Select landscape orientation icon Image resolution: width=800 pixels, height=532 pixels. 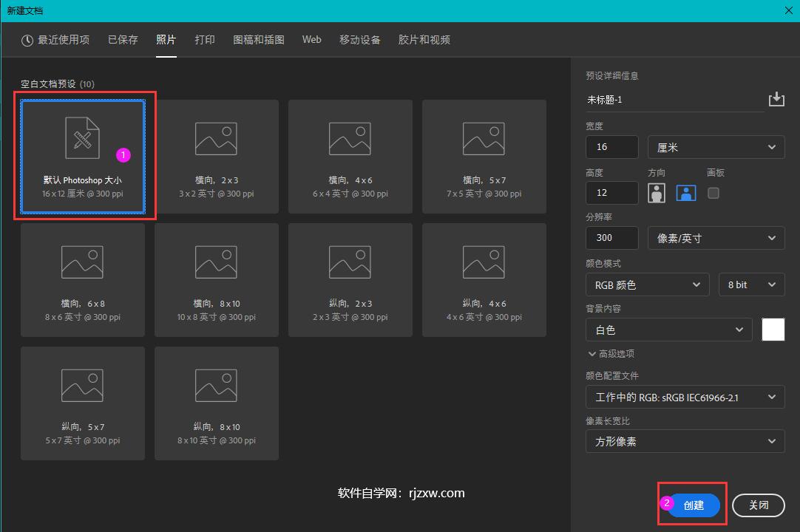[x=685, y=193]
